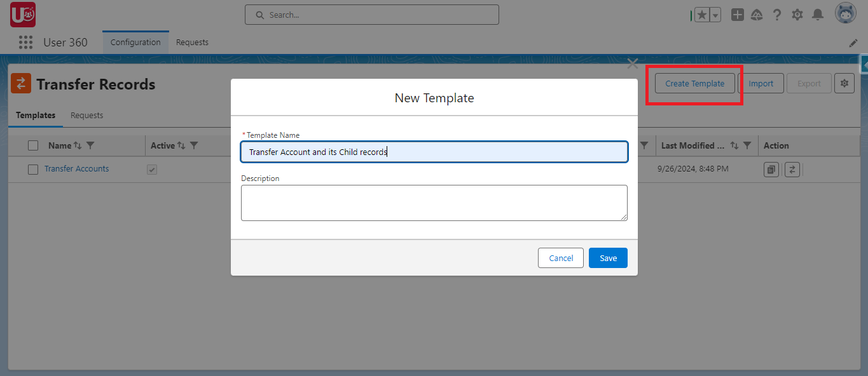Sort by Active column arrows
The image size is (868, 376).
point(181,145)
